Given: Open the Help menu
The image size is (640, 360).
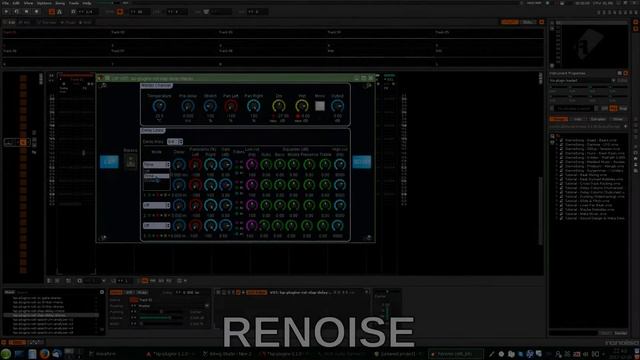Looking at the screenshot, I should tap(87, 3).
